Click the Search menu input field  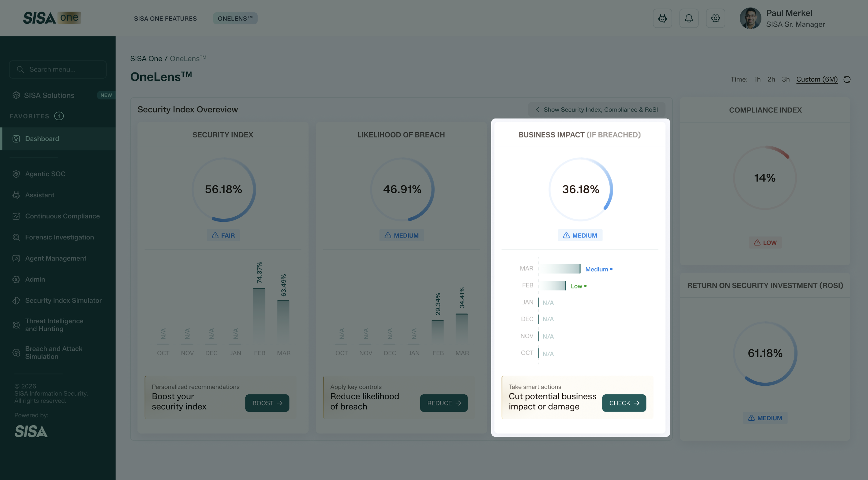(58, 69)
